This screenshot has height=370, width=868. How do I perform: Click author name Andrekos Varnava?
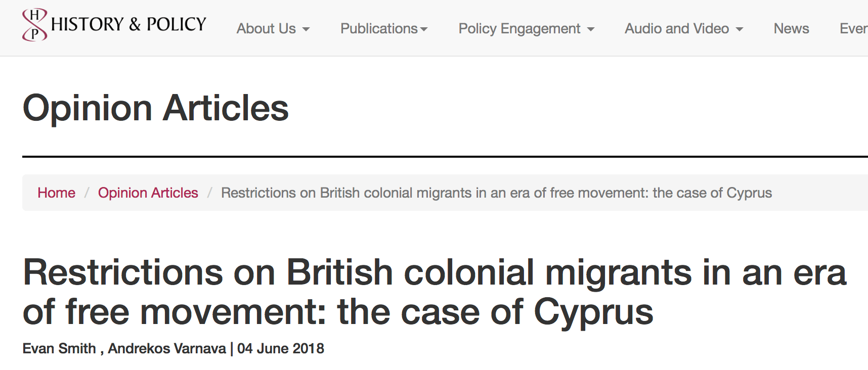click(x=167, y=349)
